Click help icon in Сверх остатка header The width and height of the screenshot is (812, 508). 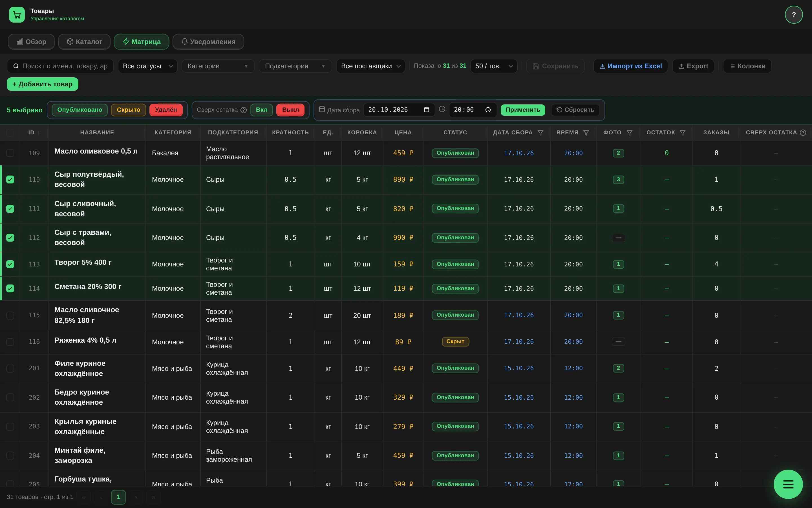pyautogui.click(x=803, y=133)
